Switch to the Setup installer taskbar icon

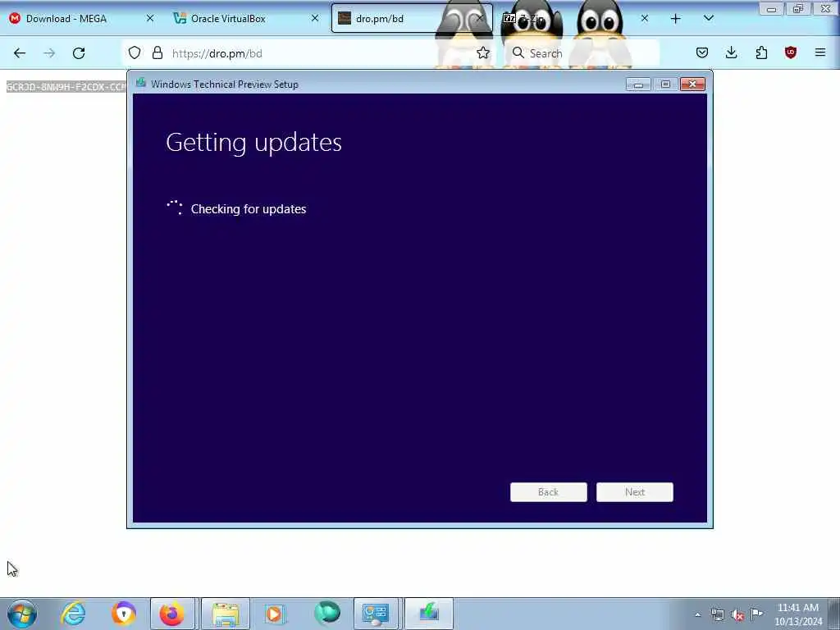pyautogui.click(x=428, y=614)
